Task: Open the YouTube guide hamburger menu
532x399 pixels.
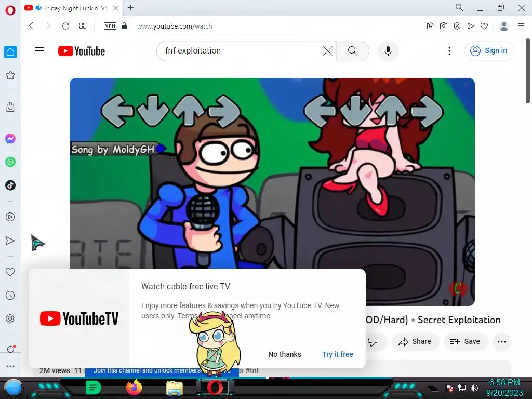Action: tap(39, 51)
